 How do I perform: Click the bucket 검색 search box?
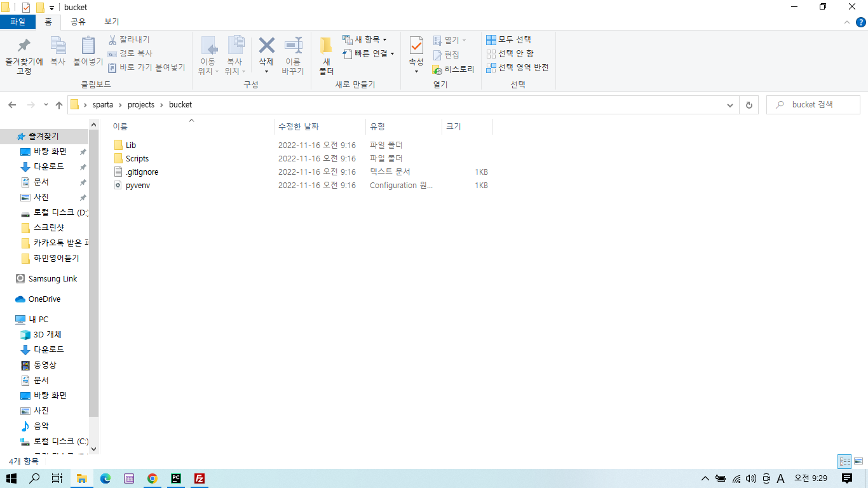point(813,105)
